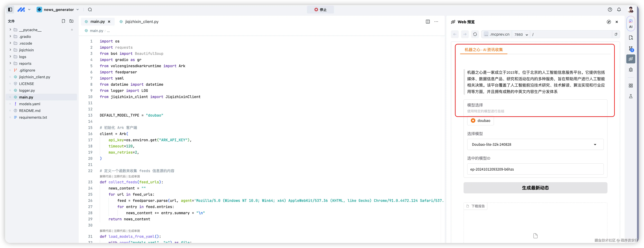Click the 选中的模型ID input field

(x=535, y=169)
